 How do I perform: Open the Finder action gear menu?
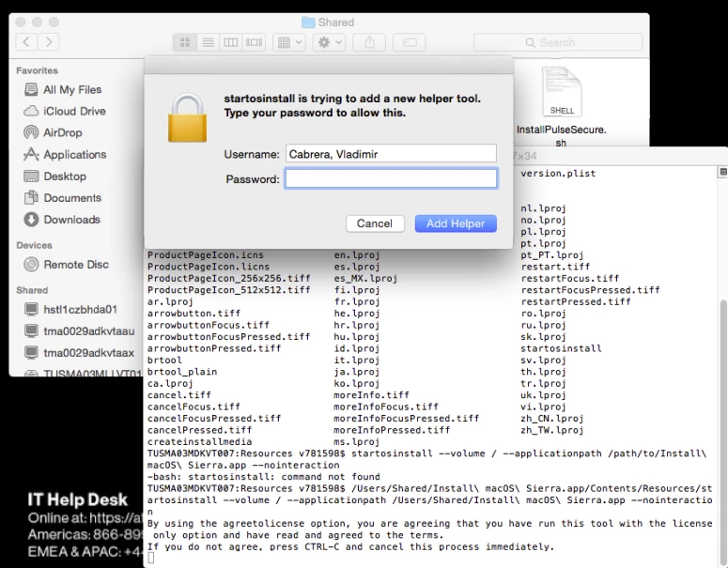(x=329, y=42)
